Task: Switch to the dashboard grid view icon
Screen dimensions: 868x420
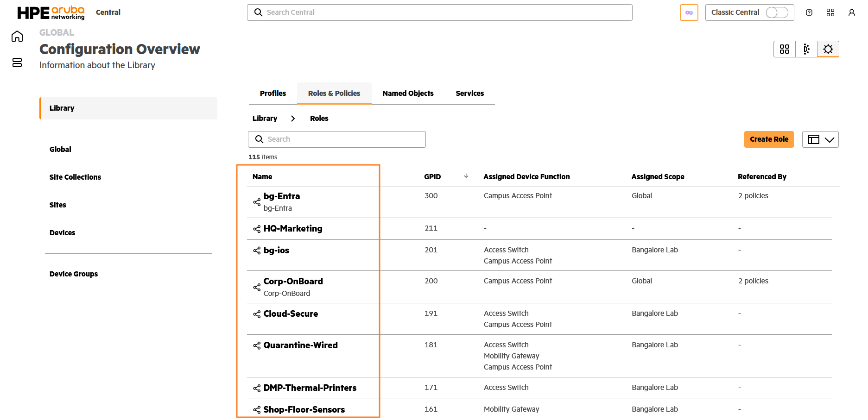Action: tap(785, 49)
